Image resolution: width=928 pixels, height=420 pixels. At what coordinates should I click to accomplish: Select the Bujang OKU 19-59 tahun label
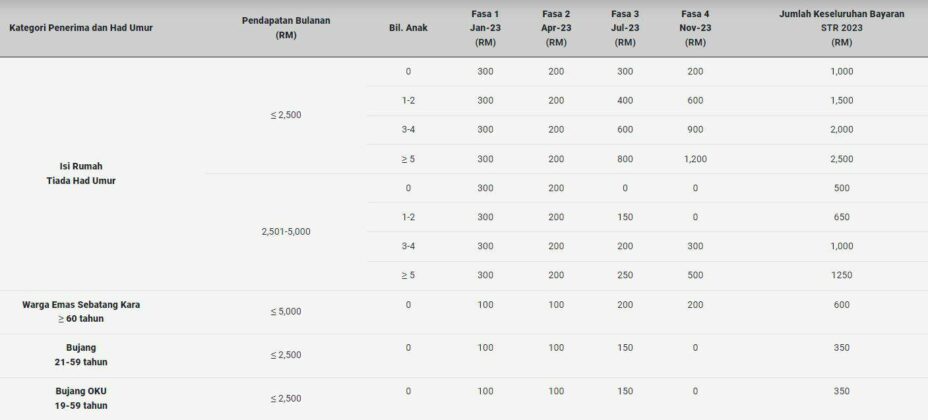click(x=81, y=399)
